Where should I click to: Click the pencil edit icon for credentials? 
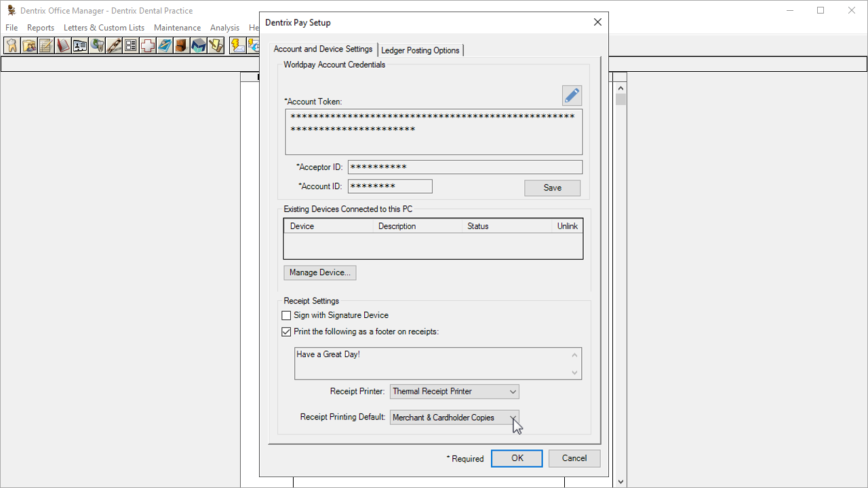(x=572, y=96)
